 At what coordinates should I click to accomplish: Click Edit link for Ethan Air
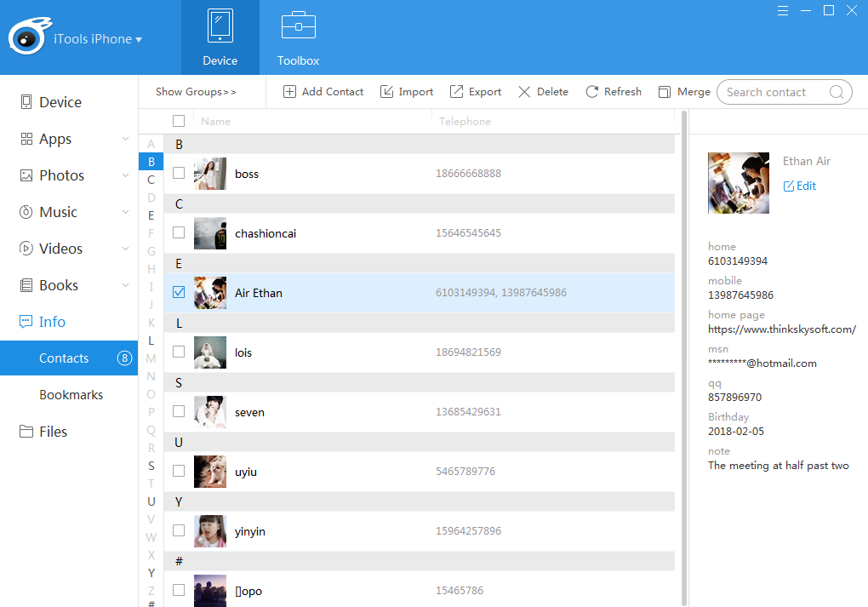coord(800,186)
